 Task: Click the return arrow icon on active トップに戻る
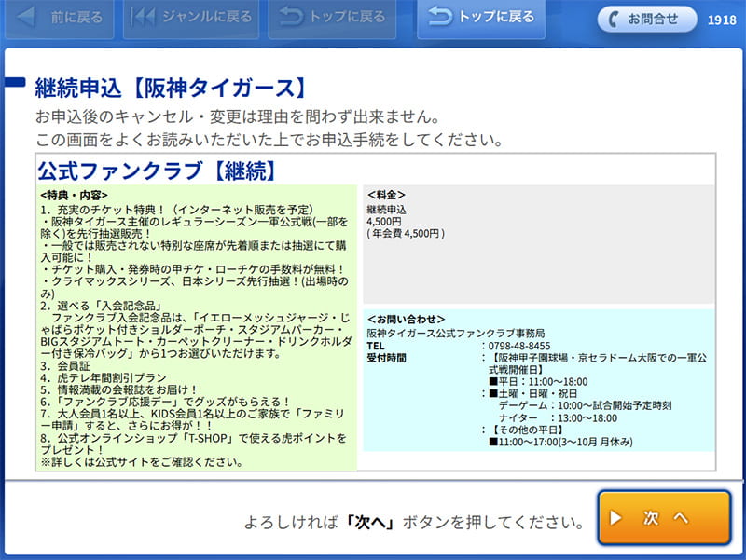(439, 16)
